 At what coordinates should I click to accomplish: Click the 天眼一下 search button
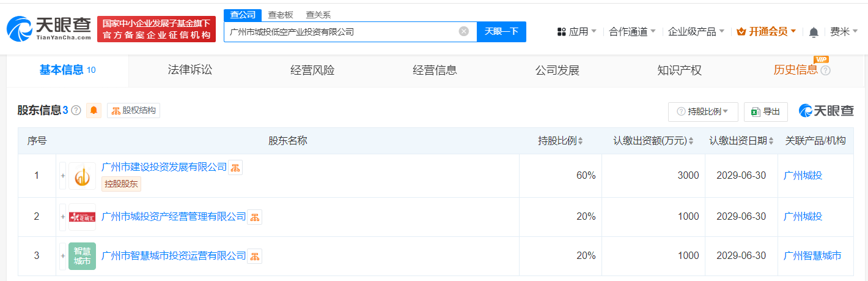point(501,32)
